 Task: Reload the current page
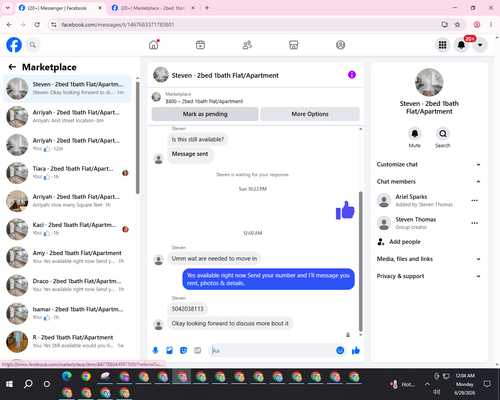(37, 25)
